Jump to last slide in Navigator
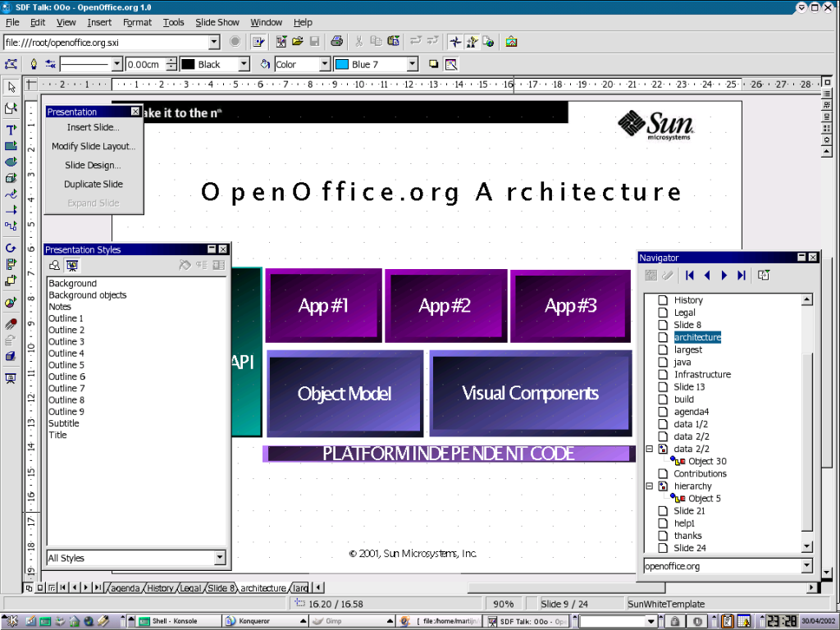Screen dimensions: 840x630 742,276
